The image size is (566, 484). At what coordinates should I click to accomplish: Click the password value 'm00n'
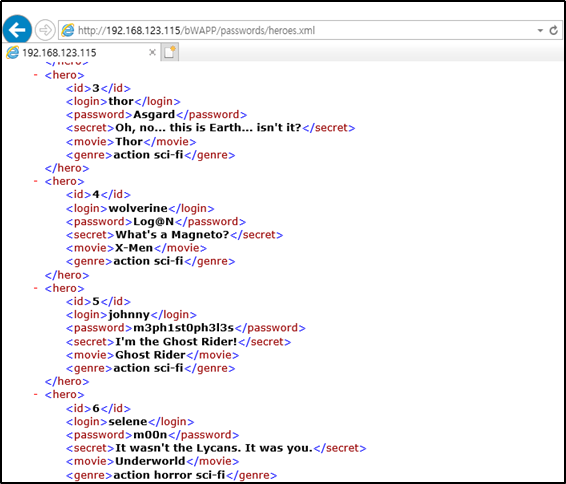coord(150,435)
